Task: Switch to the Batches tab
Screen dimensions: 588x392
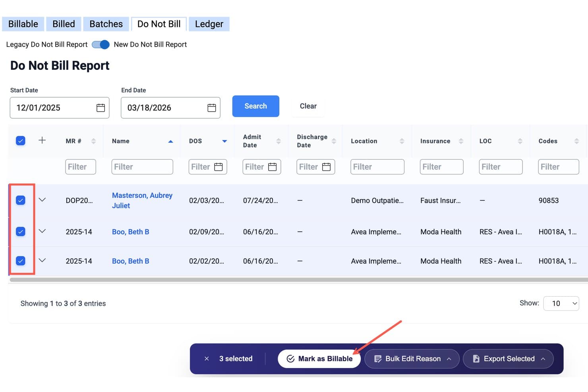Action: pos(106,24)
